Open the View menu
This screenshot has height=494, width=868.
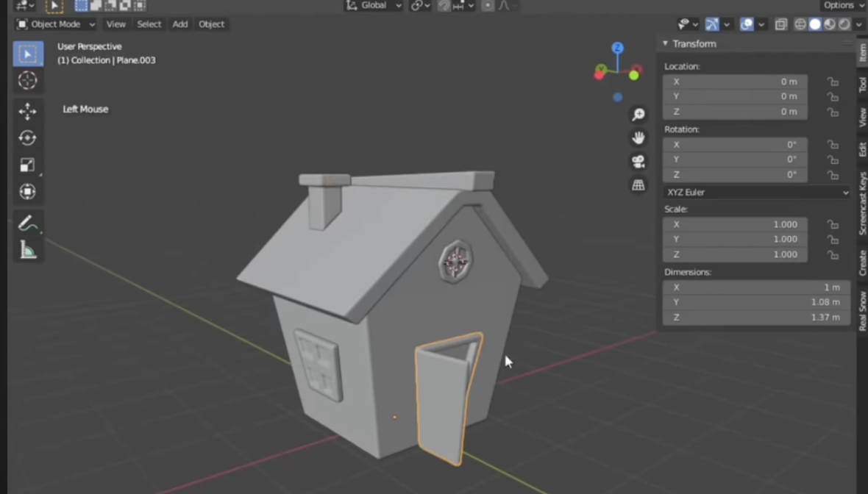click(115, 24)
